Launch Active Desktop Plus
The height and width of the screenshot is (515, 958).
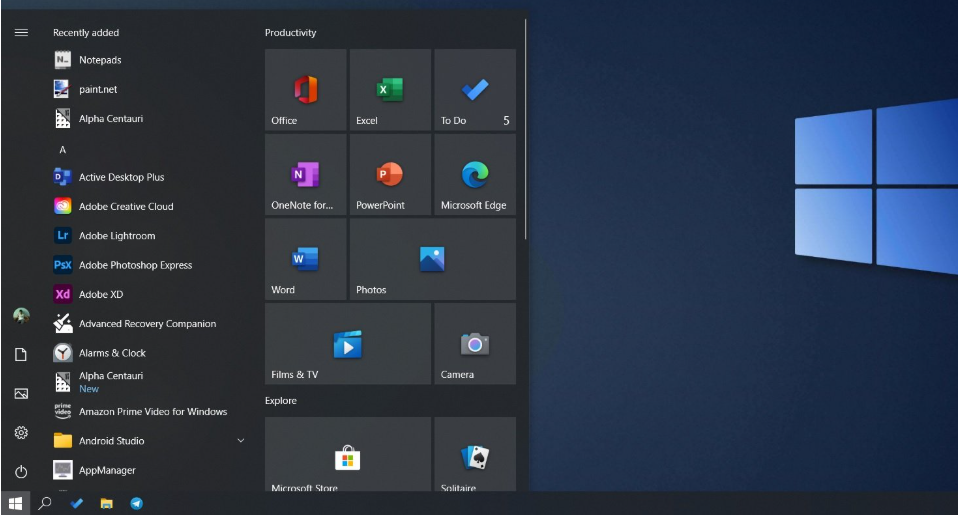(x=150, y=177)
